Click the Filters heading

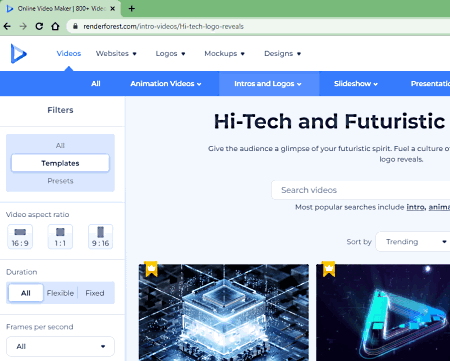point(60,110)
